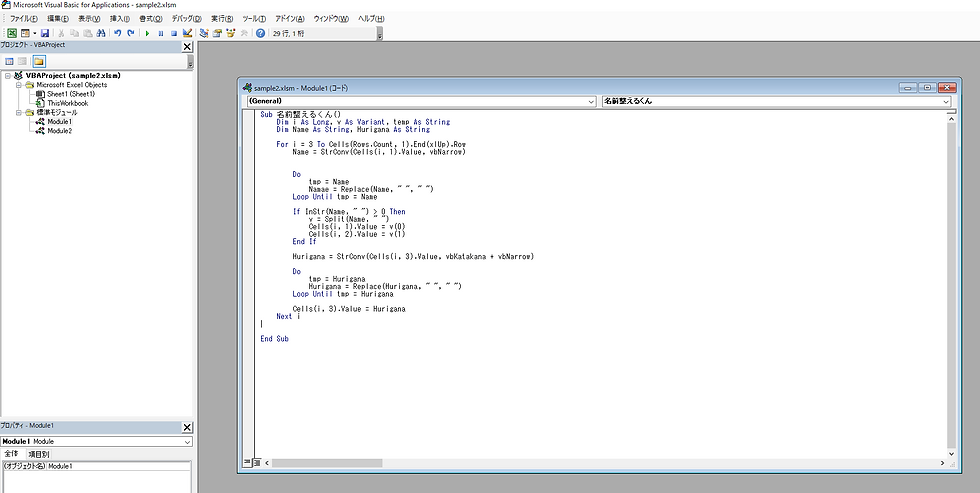Open Find with the binoculars icon

101,33
